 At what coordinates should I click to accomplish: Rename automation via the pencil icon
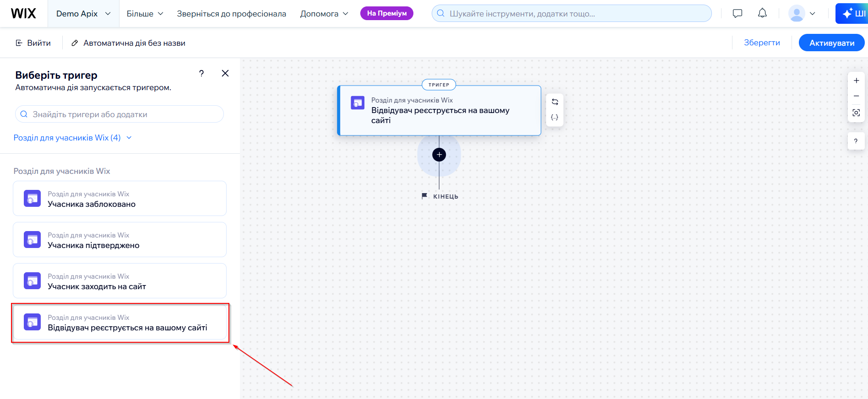[x=75, y=43]
